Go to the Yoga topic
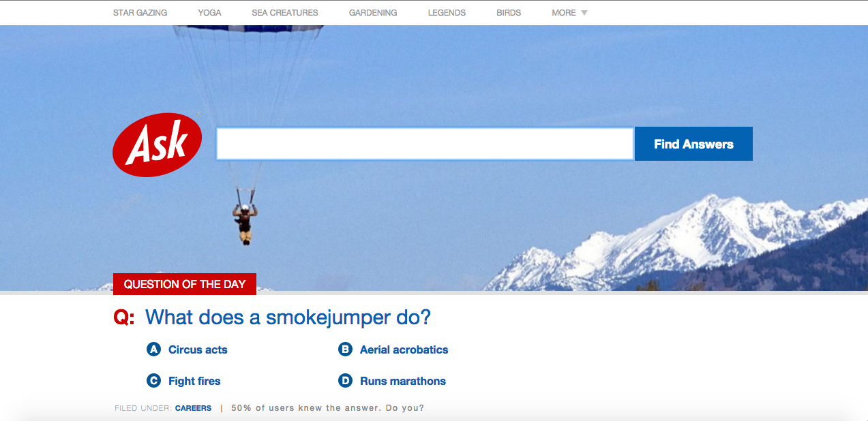Screen dimensions: 868x421 tap(209, 13)
